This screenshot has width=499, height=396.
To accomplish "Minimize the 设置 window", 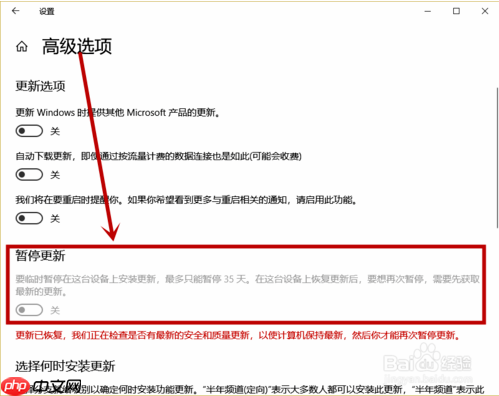I will click(x=428, y=11).
